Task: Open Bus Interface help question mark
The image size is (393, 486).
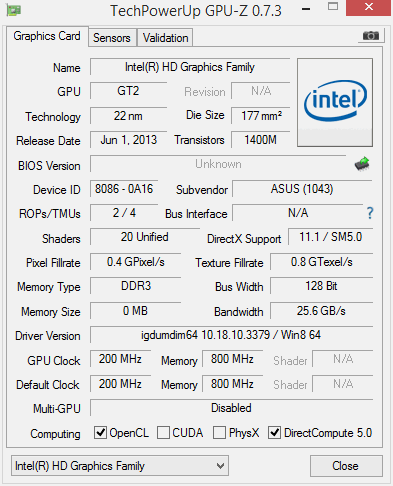Action: click(370, 213)
